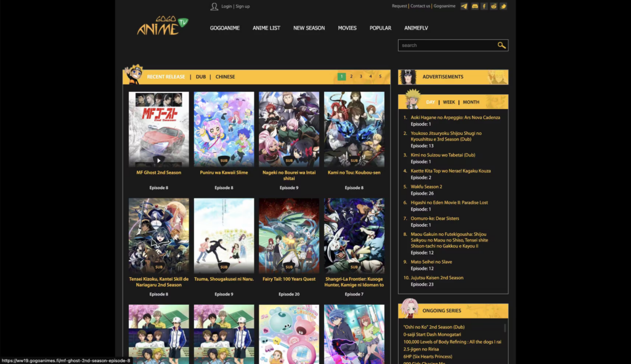Go to recent release page 5
The height and width of the screenshot is (364, 631).
tap(380, 76)
